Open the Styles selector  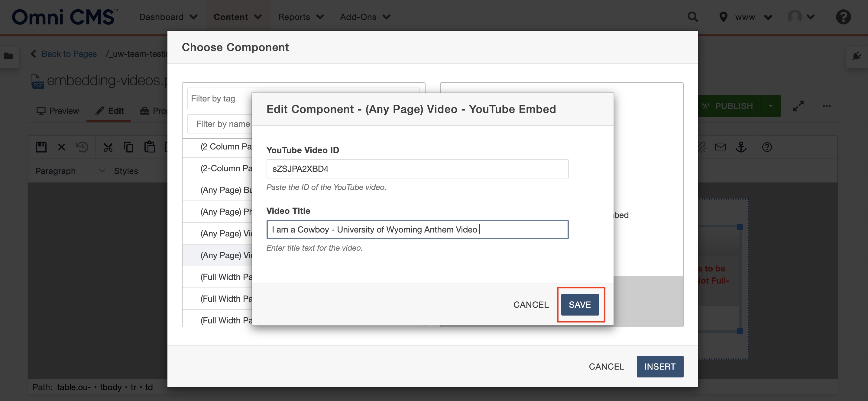[x=126, y=171]
